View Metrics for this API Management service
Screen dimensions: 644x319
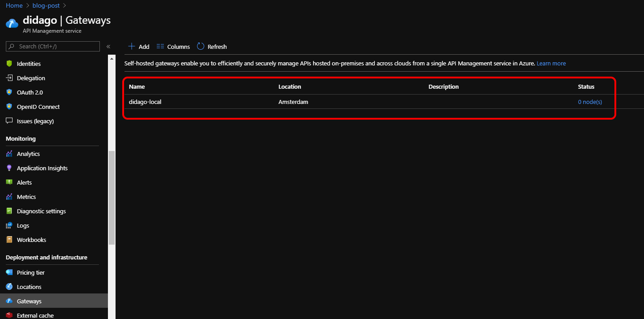pyautogui.click(x=26, y=197)
